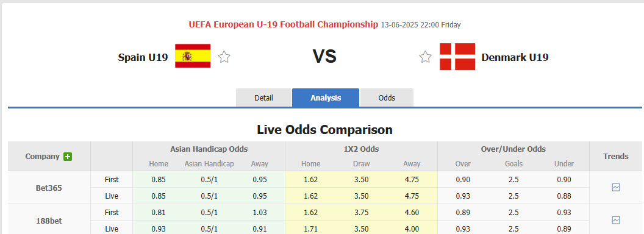The width and height of the screenshot is (644, 234).
Task: Click the Company column header
Action: (42, 157)
